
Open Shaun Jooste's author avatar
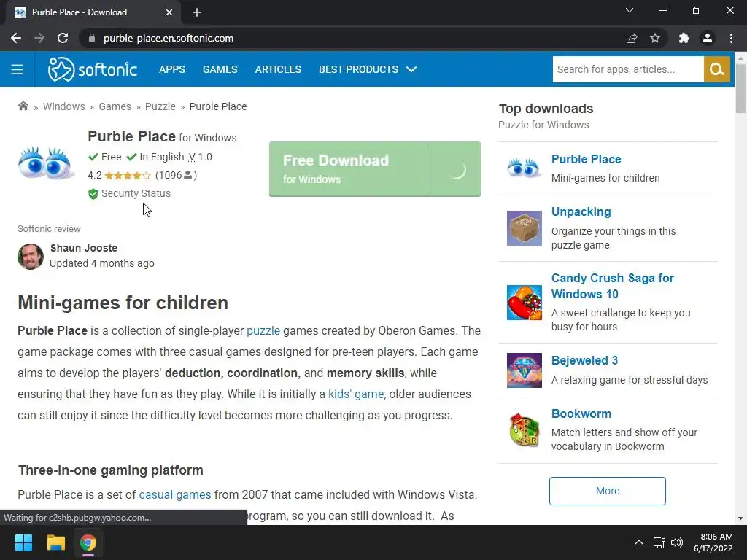31,256
